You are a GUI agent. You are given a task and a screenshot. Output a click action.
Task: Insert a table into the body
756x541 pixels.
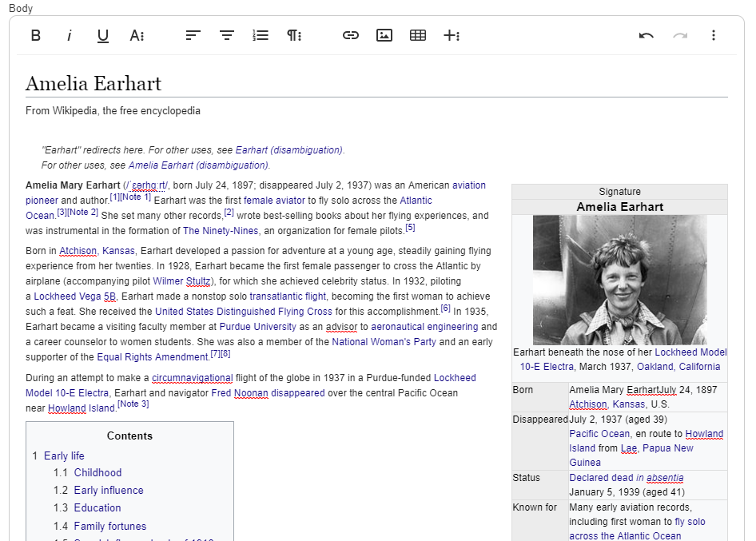coord(418,35)
